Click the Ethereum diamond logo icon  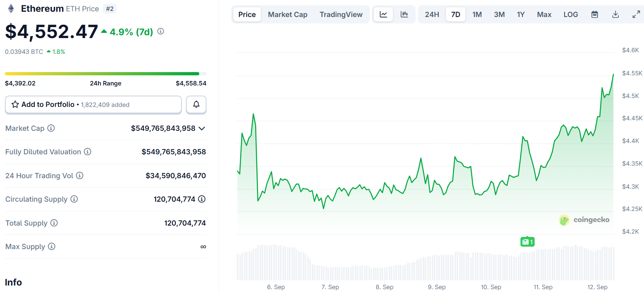(x=11, y=9)
